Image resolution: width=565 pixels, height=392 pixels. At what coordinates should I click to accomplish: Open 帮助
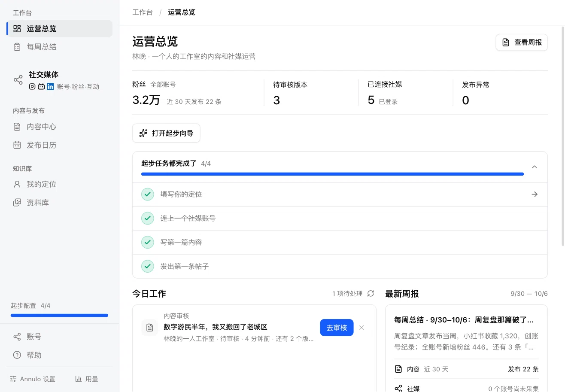point(60,355)
